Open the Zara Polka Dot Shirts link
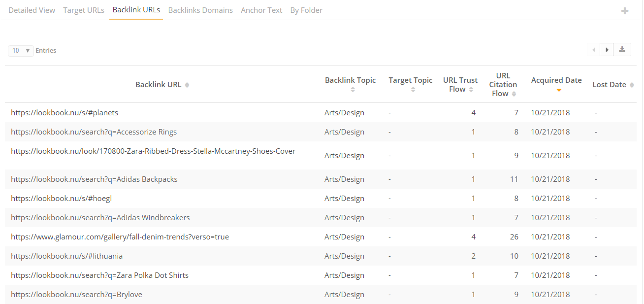Image resolution: width=644 pixels, height=304 pixels. [x=99, y=275]
